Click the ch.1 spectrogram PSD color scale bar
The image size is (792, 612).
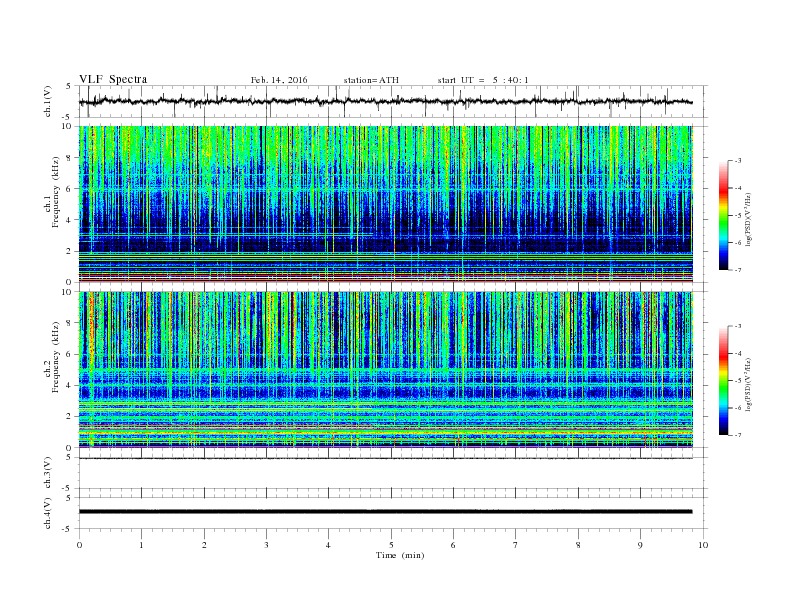point(723,215)
